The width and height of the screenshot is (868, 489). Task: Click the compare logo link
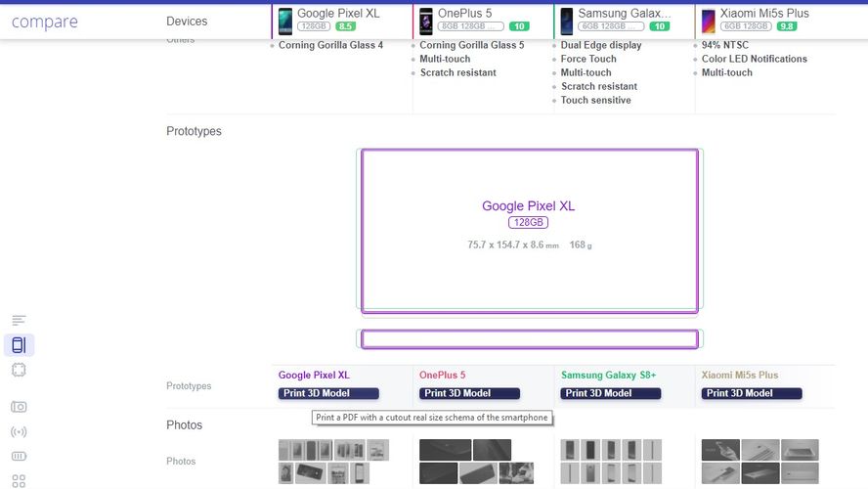point(44,22)
